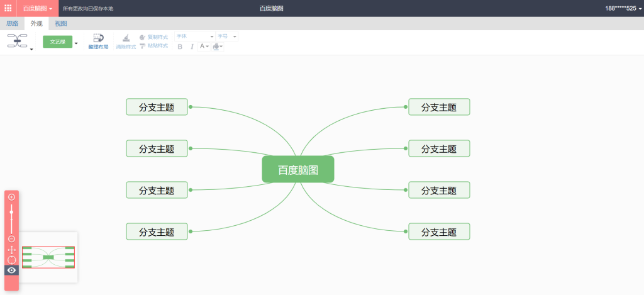This screenshot has width=644, height=295.
Task: Switch to the 思路 tab
Action: click(13, 23)
